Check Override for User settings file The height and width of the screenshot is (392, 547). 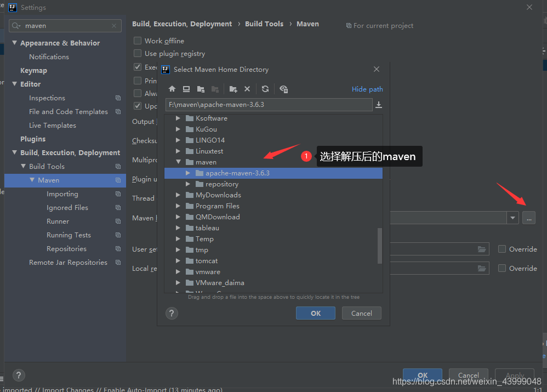coord(502,249)
